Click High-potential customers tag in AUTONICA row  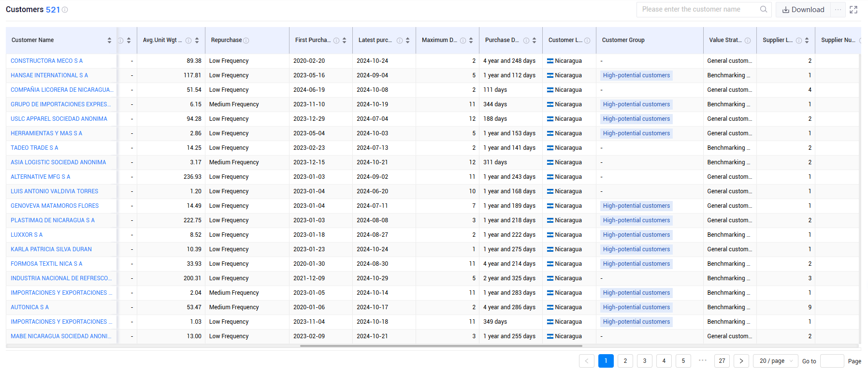tap(637, 307)
